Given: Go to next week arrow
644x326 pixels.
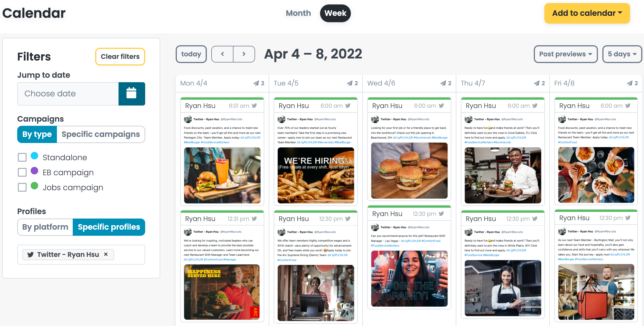Looking at the screenshot, I should (x=244, y=54).
